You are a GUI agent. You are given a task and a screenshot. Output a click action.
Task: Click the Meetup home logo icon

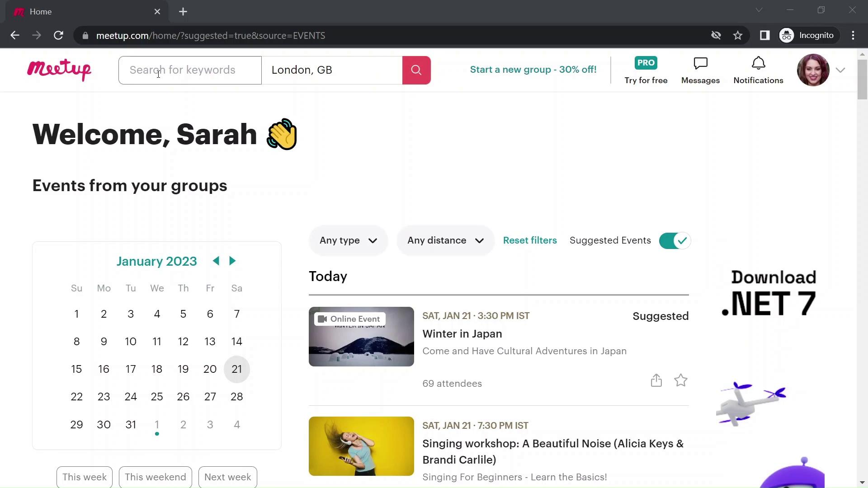click(x=59, y=70)
